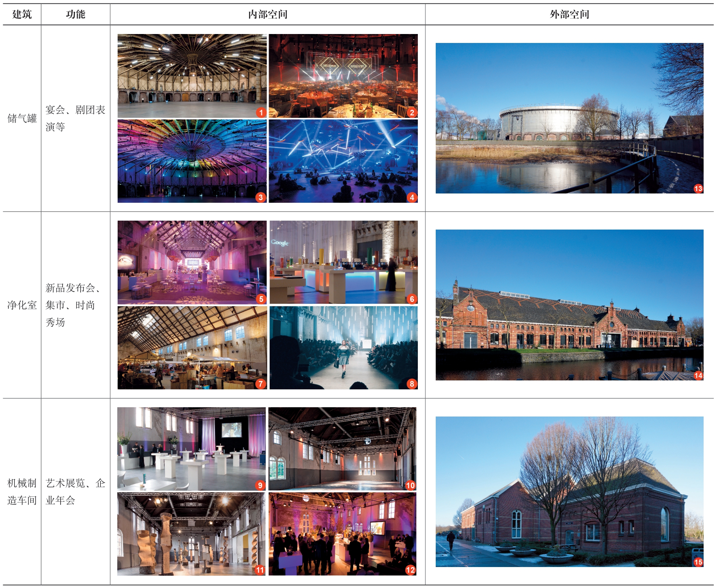Screen dimensions: 716x588
Task: Select the 净化室 building cell
Action: coord(22,305)
